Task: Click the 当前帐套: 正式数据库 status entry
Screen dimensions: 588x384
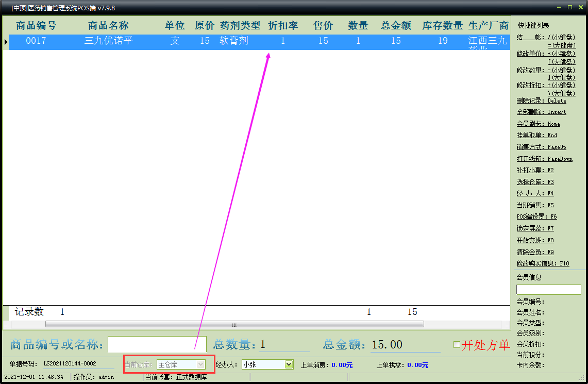Action: pyautogui.click(x=176, y=377)
